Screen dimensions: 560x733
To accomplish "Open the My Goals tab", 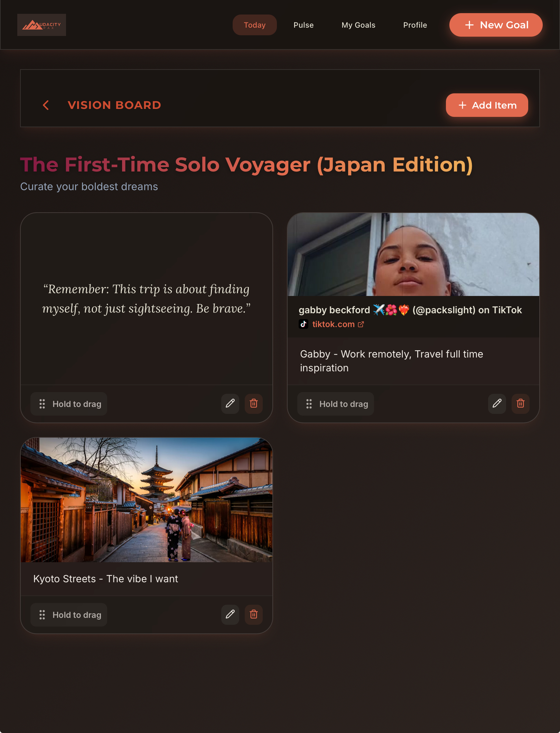I will [x=358, y=25].
